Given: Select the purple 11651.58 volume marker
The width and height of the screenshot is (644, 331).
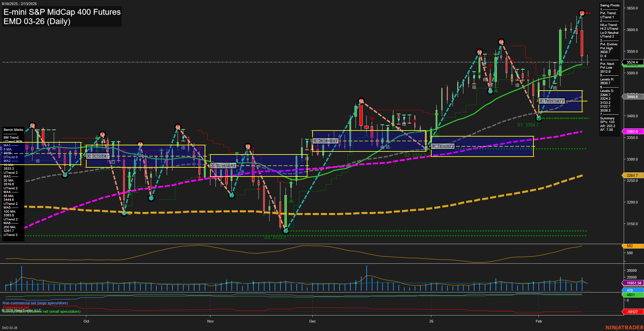Looking at the screenshot, I should (x=631, y=283).
